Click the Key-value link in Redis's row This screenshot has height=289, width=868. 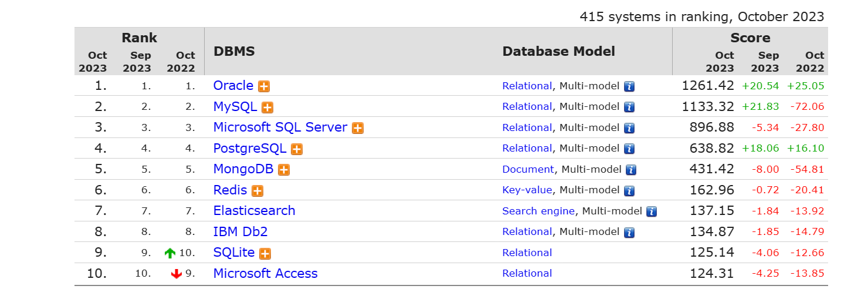[x=527, y=190]
